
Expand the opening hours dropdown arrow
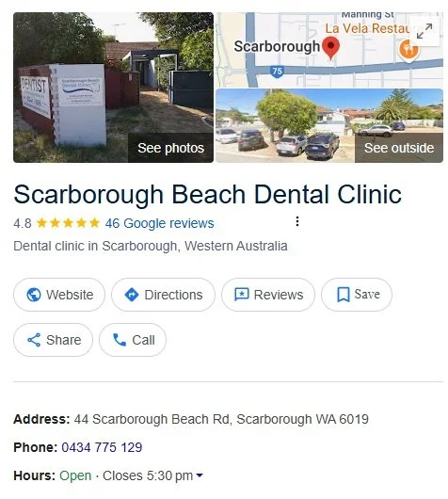200,475
